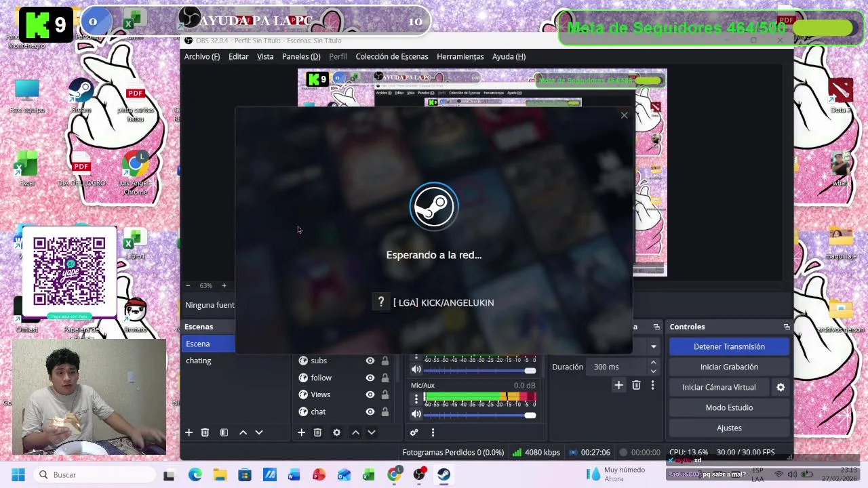Zoom out preview with minus button
868x488 pixels.
pos(188,285)
